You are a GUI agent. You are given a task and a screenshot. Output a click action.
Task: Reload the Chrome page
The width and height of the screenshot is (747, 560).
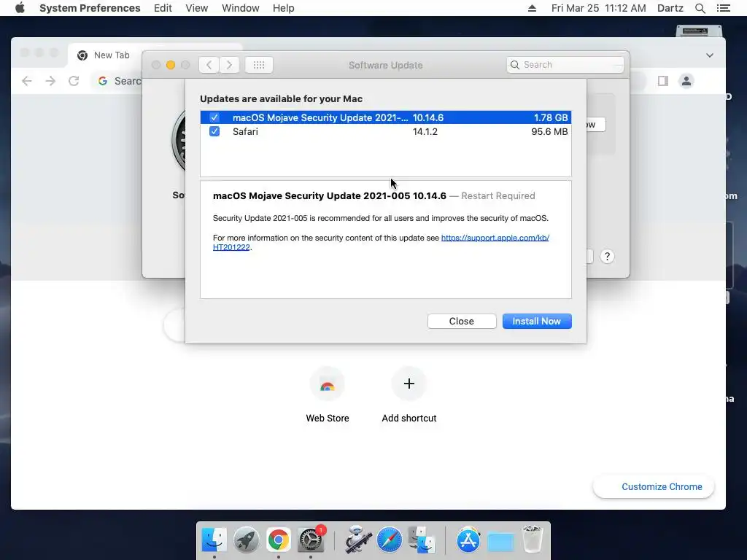pos(74,81)
